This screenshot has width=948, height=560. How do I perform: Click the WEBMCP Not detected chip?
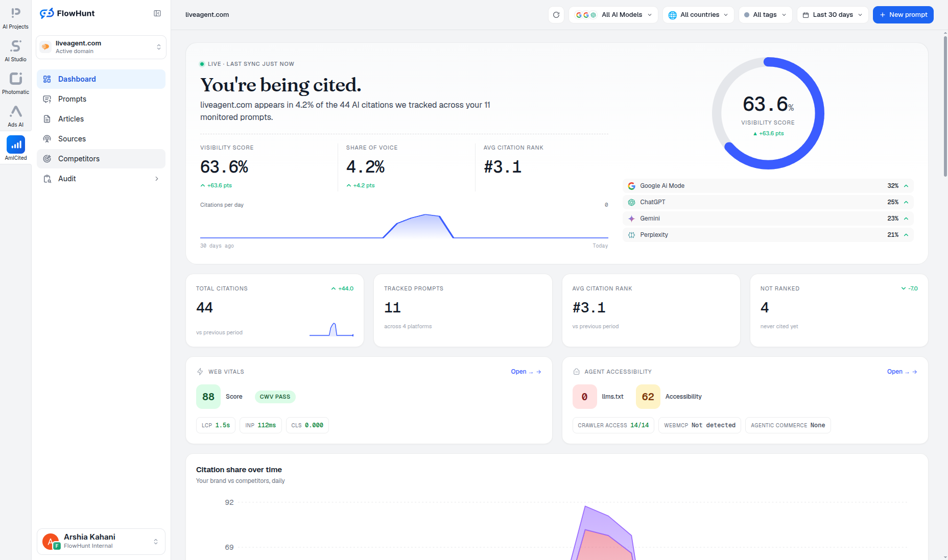700,425
